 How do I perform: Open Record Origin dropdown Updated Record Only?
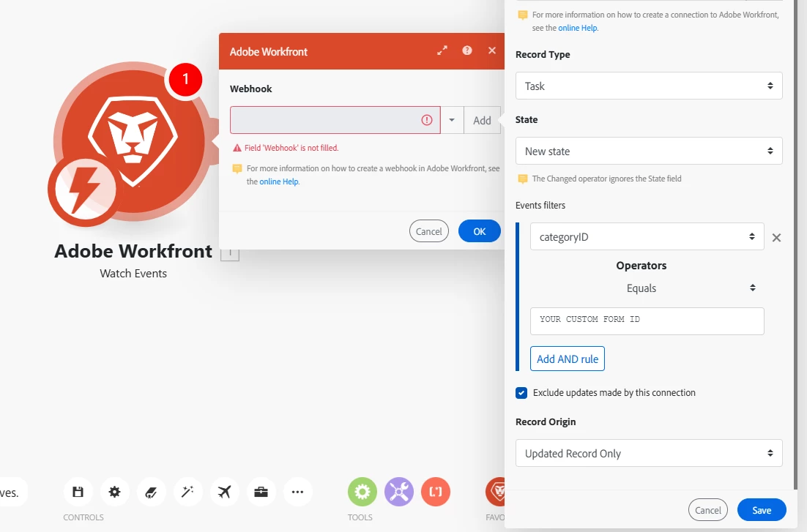coord(649,453)
